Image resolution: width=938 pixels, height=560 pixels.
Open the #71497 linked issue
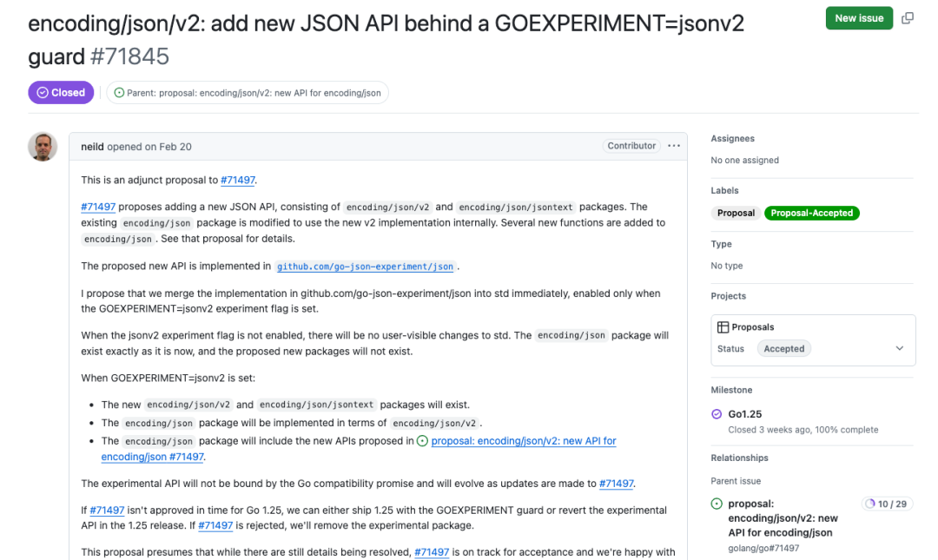[238, 180]
